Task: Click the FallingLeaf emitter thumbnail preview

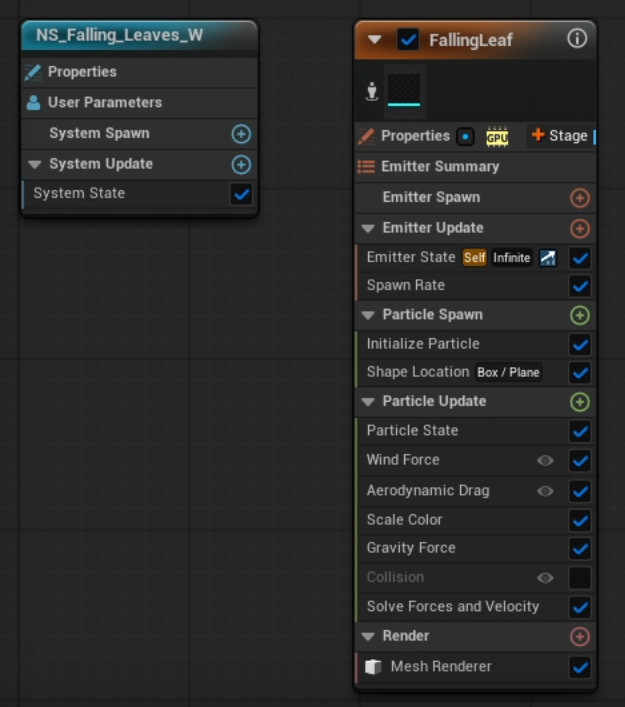Action: [405, 88]
